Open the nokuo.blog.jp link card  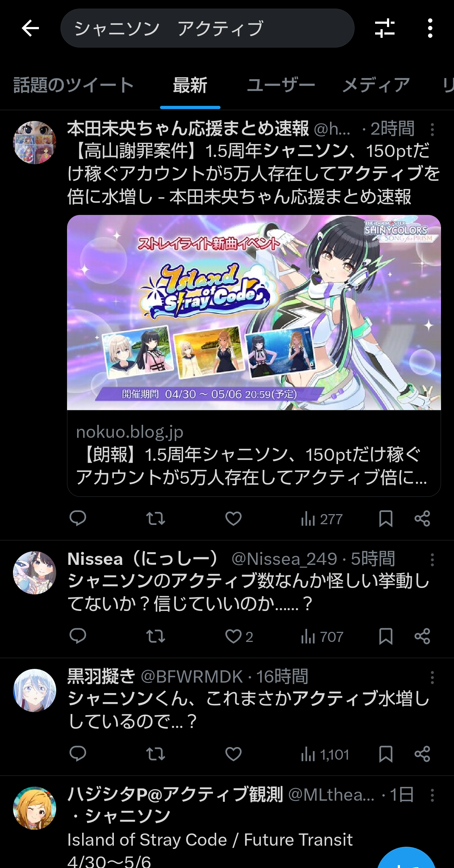click(x=254, y=454)
